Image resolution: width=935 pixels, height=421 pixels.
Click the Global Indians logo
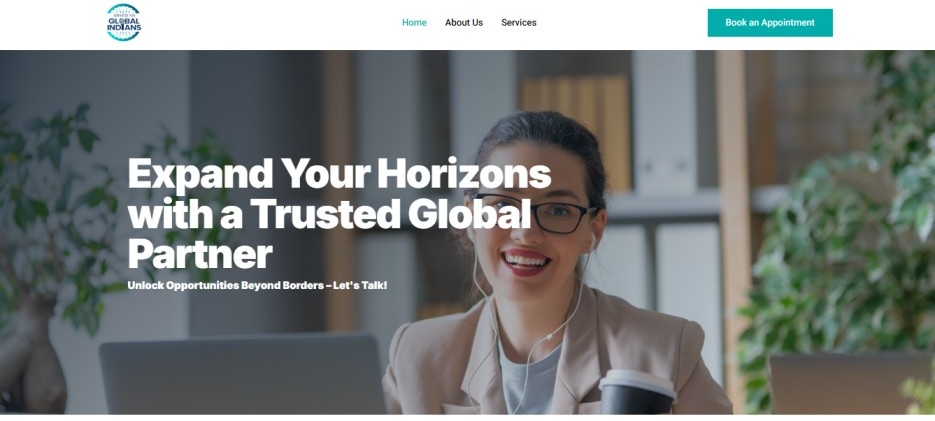(x=123, y=23)
